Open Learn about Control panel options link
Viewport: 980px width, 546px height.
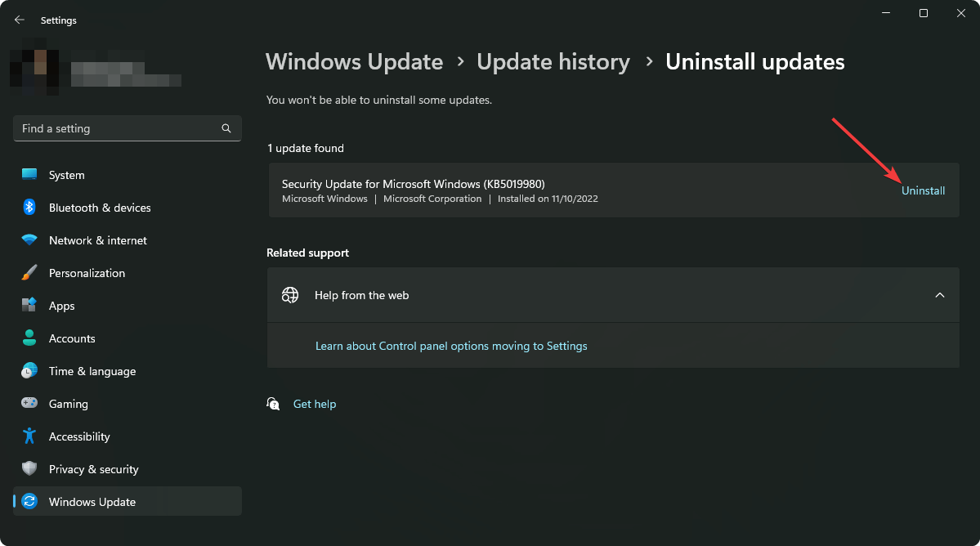click(x=451, y=346)
